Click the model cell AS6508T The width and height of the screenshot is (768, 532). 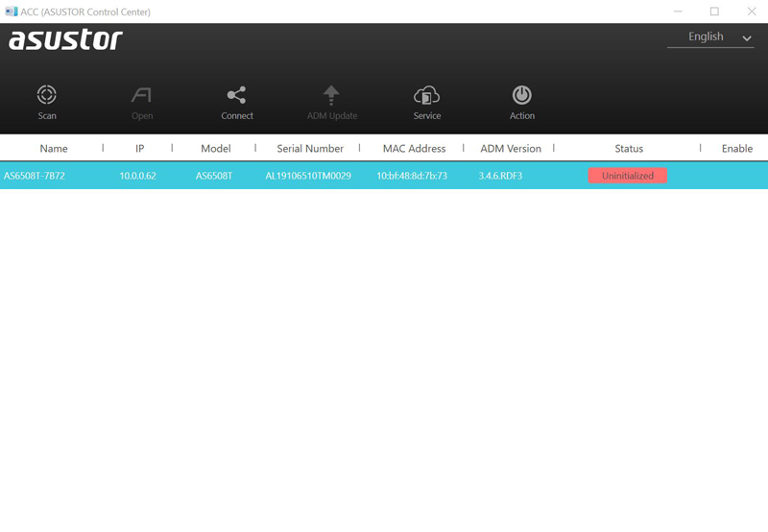coord(214,176)
